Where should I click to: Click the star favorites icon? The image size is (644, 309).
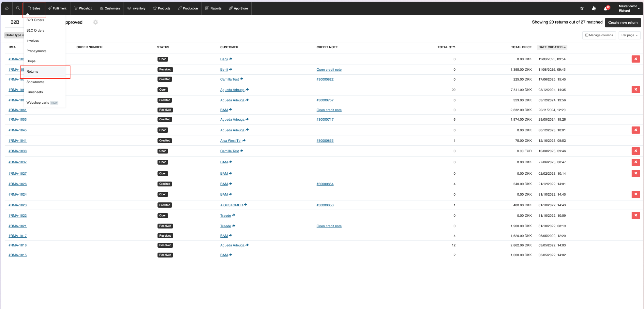point(582,8)
